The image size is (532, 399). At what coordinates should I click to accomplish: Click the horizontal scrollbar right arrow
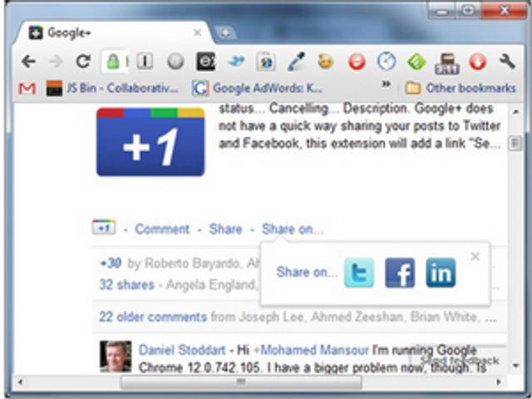coord(499,382)
